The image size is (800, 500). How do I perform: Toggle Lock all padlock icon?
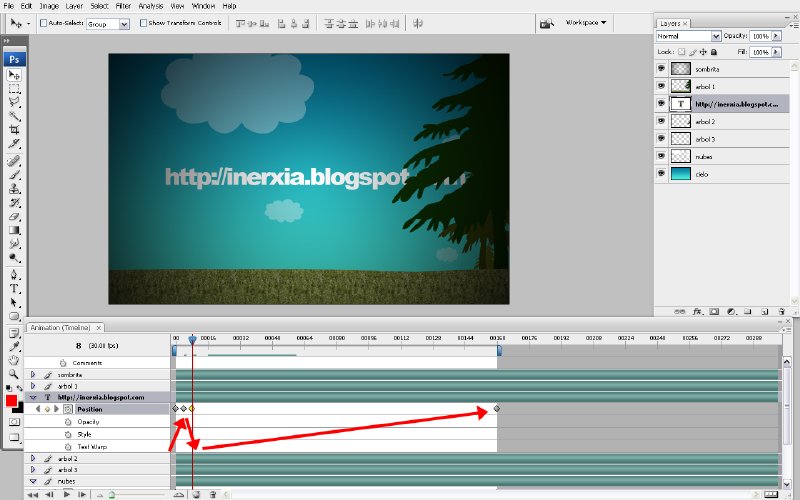point(714,52)
